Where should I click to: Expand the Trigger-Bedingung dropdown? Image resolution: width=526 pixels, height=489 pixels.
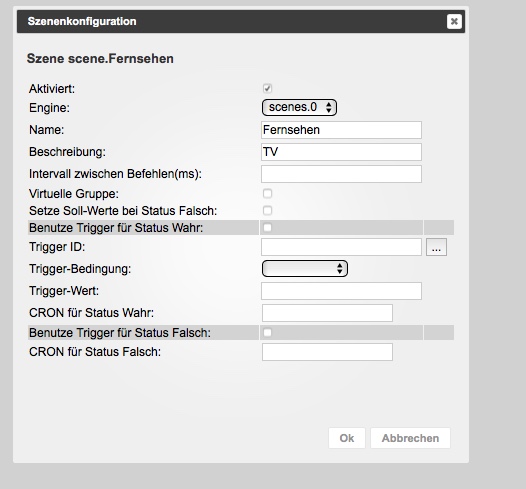tap(305, 269)
